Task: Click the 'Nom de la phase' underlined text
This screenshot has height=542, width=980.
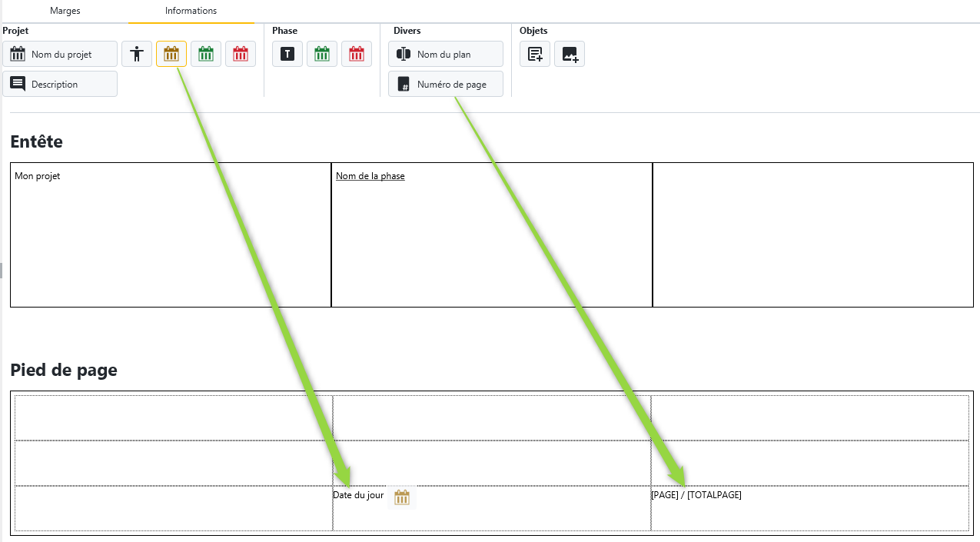Action: pos(370,176)
